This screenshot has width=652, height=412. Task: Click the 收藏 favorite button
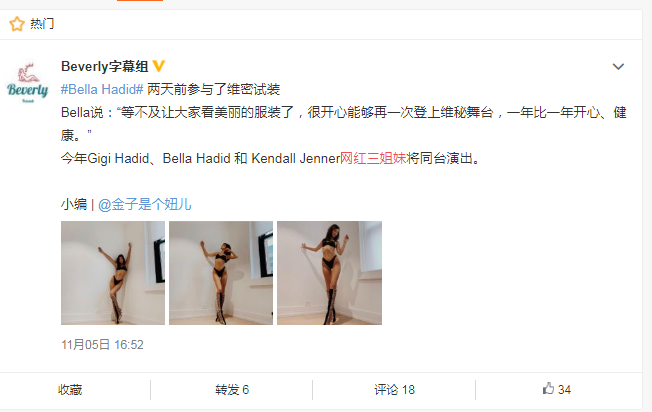(70, 390)
